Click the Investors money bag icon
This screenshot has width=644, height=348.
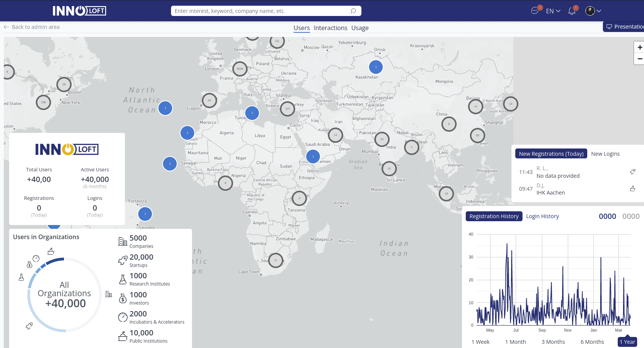(123, 299)
